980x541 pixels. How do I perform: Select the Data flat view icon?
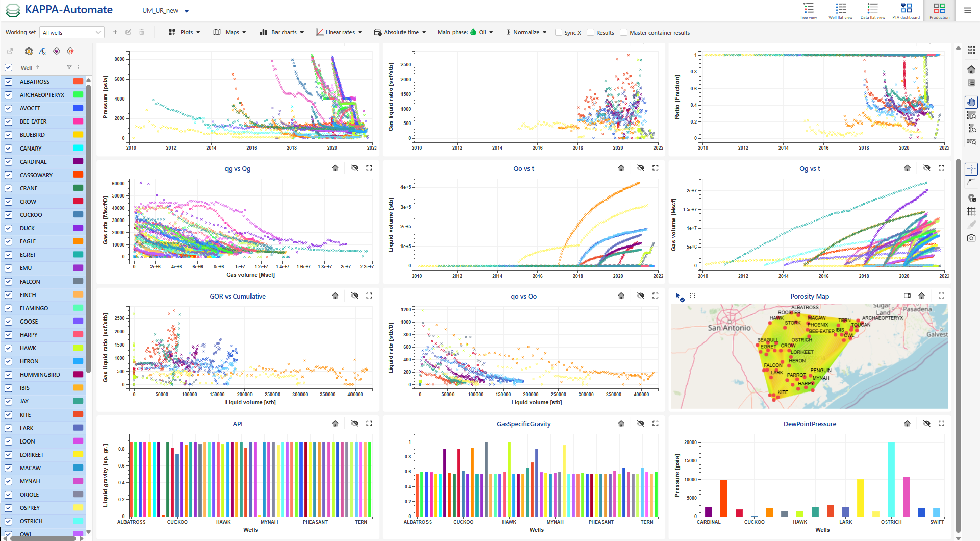point(872,10)
